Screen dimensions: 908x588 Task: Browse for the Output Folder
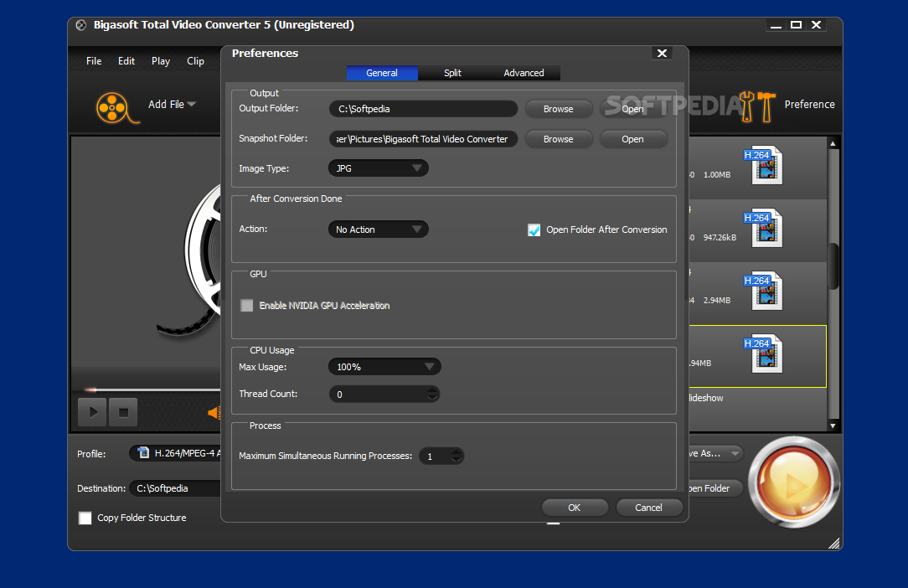pyautogui.click(x=558, y=109)
